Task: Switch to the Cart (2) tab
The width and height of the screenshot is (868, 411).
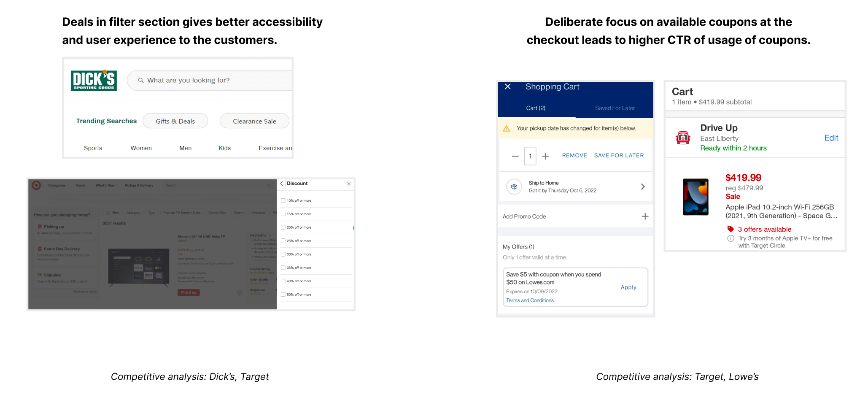Action: coord(536,108)
